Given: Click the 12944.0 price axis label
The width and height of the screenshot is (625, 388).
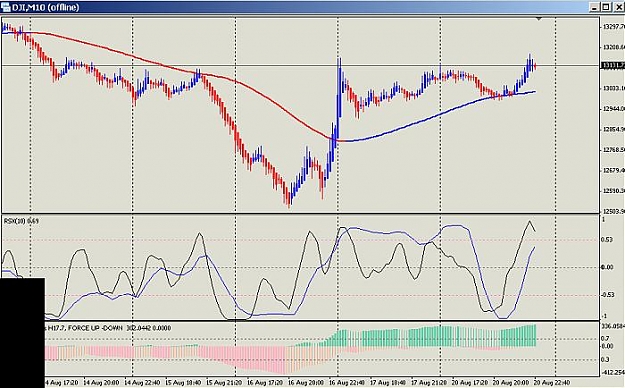Looking at the screenshot, I should pos(613,108).
